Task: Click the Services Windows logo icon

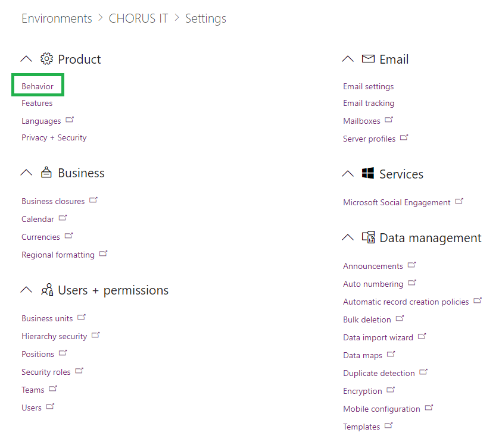Action: [368, 173]
